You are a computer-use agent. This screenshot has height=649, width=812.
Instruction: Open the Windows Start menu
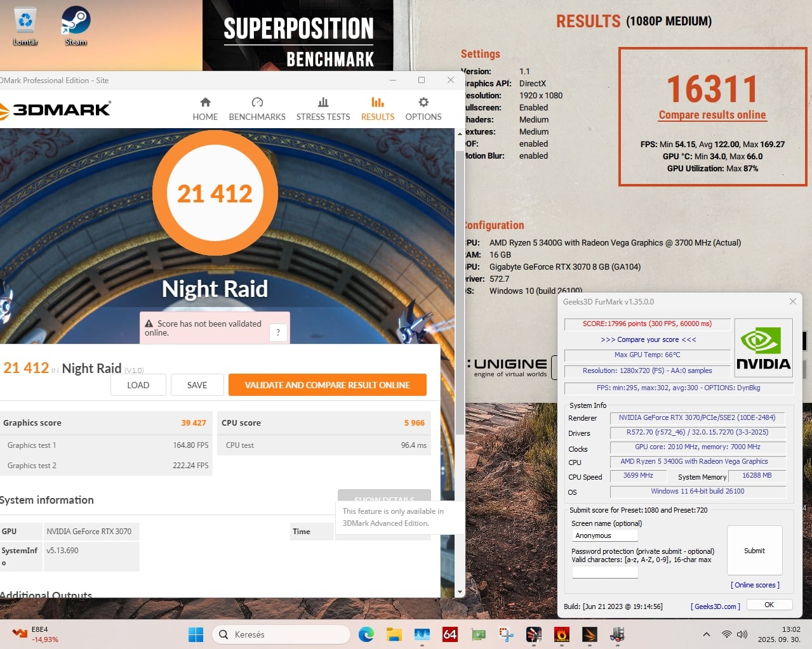click(196, 634)
